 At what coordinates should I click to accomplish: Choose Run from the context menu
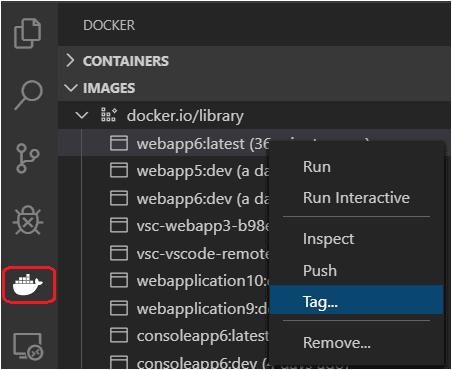point(317,167)
